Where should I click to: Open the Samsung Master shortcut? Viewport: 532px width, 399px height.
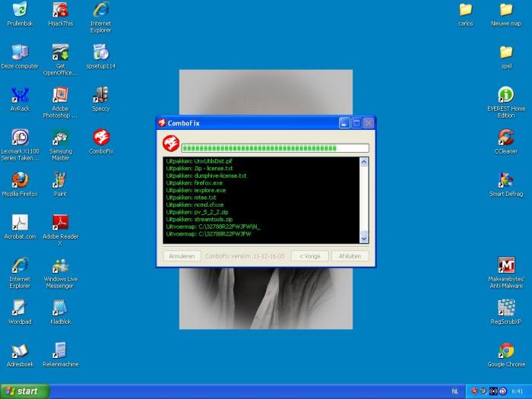pyautogui.click(x=60, y=145)
